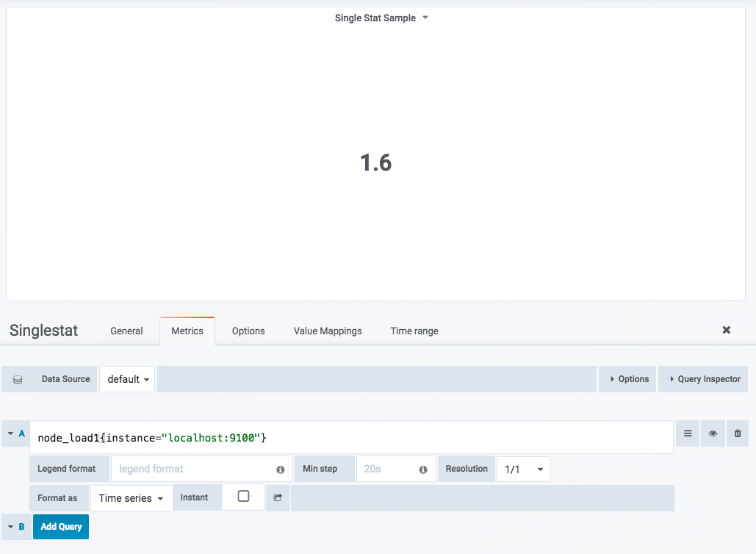
Task: Open the default Data Source dropdown
Action: tap(128, 379)
